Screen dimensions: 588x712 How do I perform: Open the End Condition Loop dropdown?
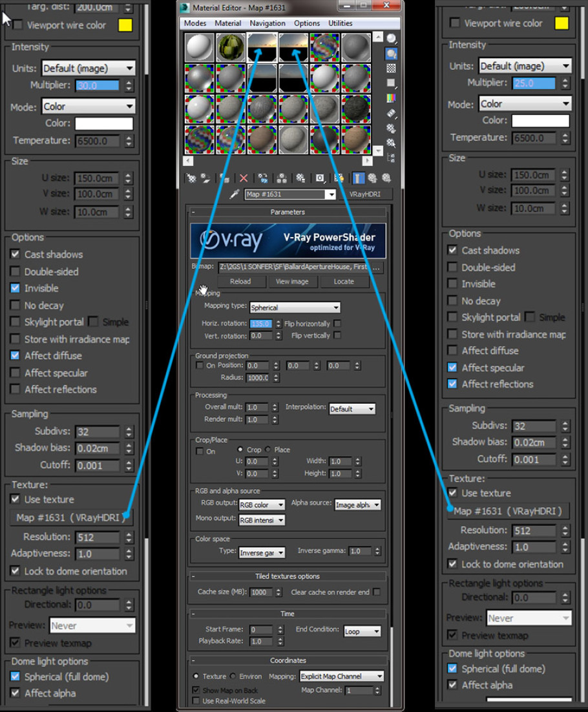click(x=362, y=632)
